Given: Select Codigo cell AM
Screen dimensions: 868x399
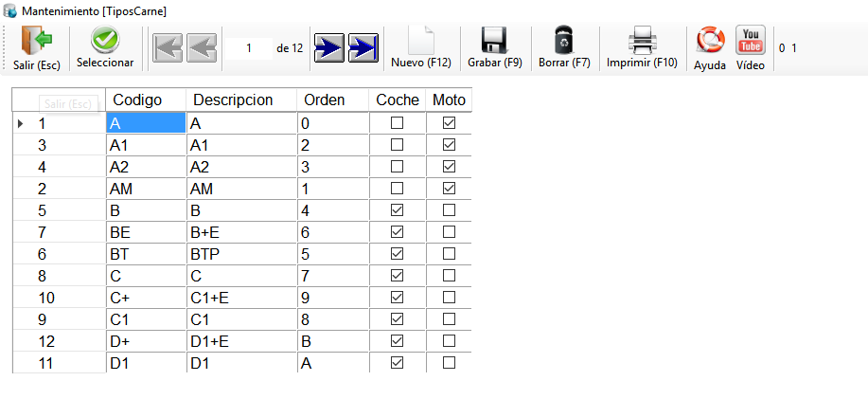Looking at the screenshot, I should 146,189.
